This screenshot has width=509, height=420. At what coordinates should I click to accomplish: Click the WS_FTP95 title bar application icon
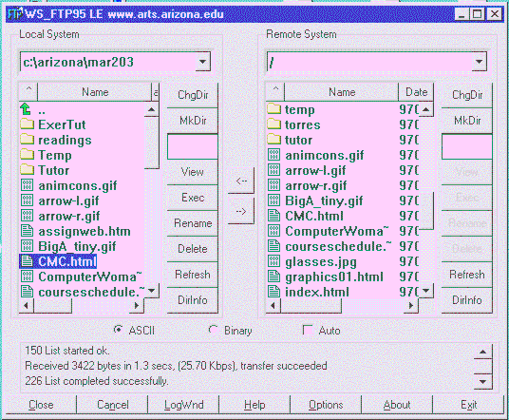click(15, 14)
